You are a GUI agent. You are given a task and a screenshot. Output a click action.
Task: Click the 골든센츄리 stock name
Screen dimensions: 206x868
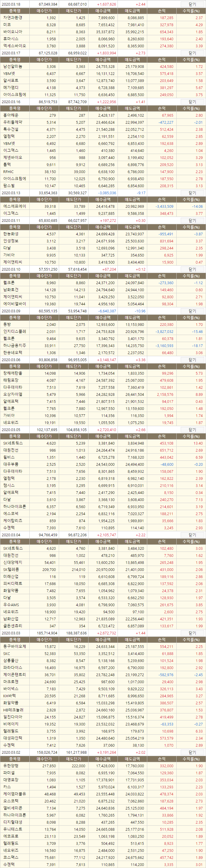(13, 626)
